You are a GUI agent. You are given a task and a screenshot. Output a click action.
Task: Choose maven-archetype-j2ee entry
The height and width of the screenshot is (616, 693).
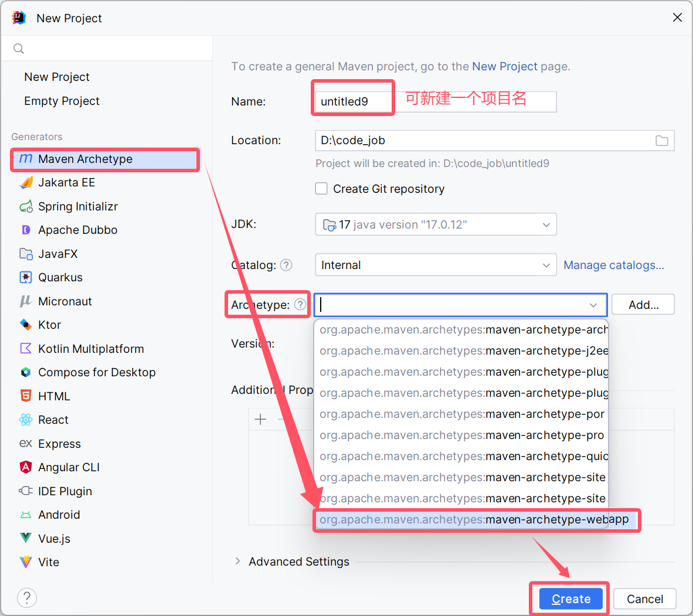461,351
